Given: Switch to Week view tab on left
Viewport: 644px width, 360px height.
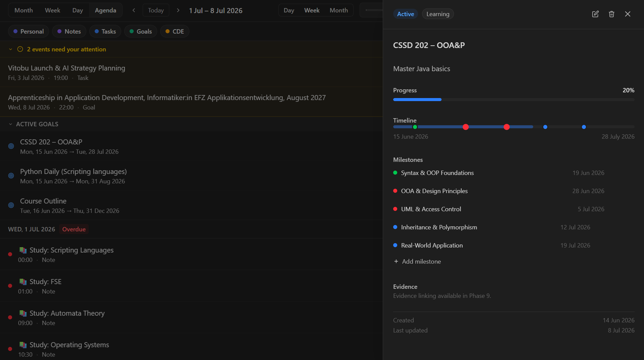Looking at the screenshot, I should pos(52,10).
